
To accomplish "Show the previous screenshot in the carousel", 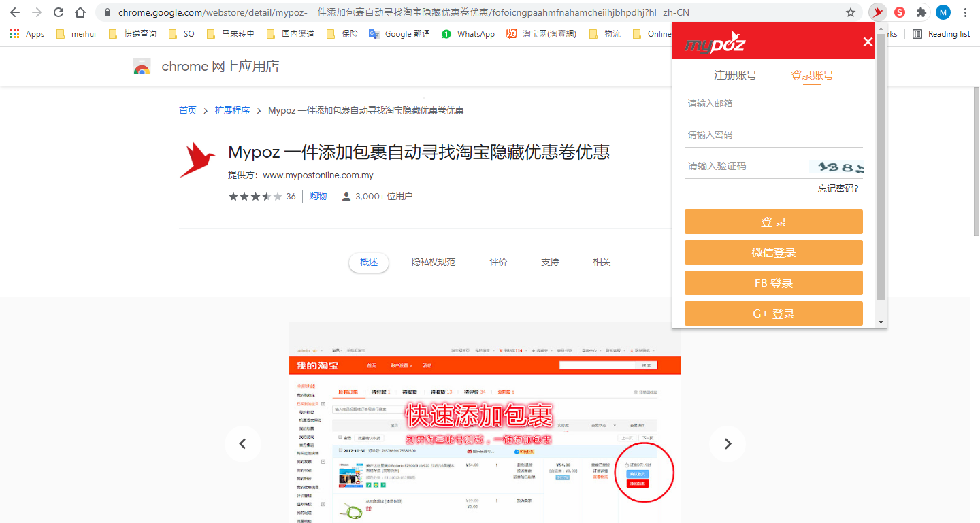I will pos(242,444).
